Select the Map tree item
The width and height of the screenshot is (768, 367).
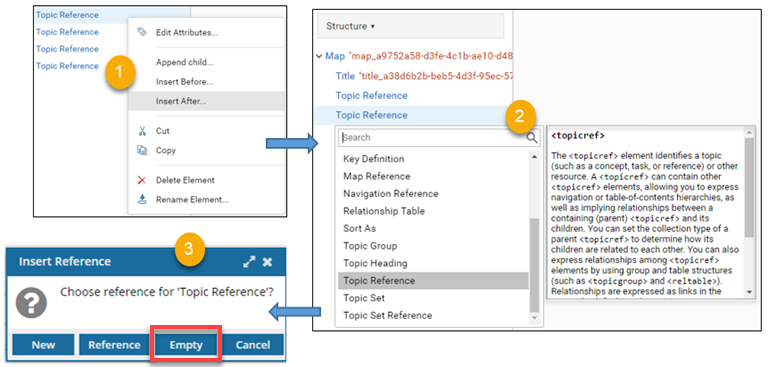pos(335,56)
